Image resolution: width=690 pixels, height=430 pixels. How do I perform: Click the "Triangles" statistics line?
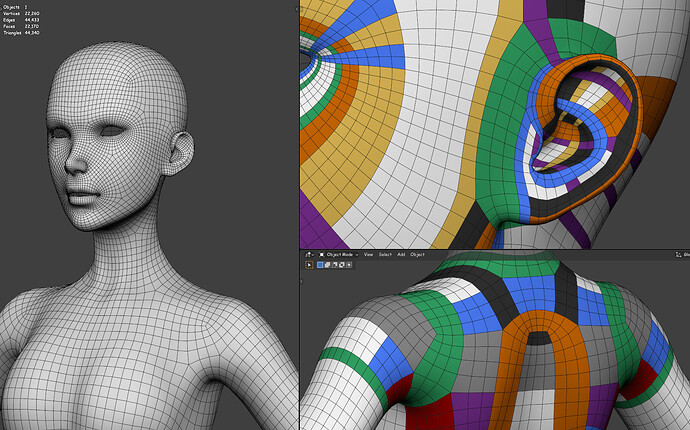click(21, 33)
